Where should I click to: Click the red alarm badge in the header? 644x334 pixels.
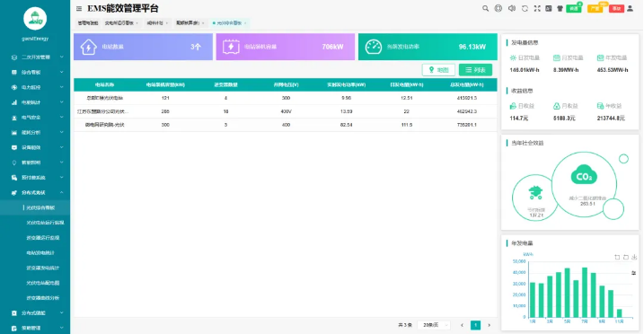616,8
